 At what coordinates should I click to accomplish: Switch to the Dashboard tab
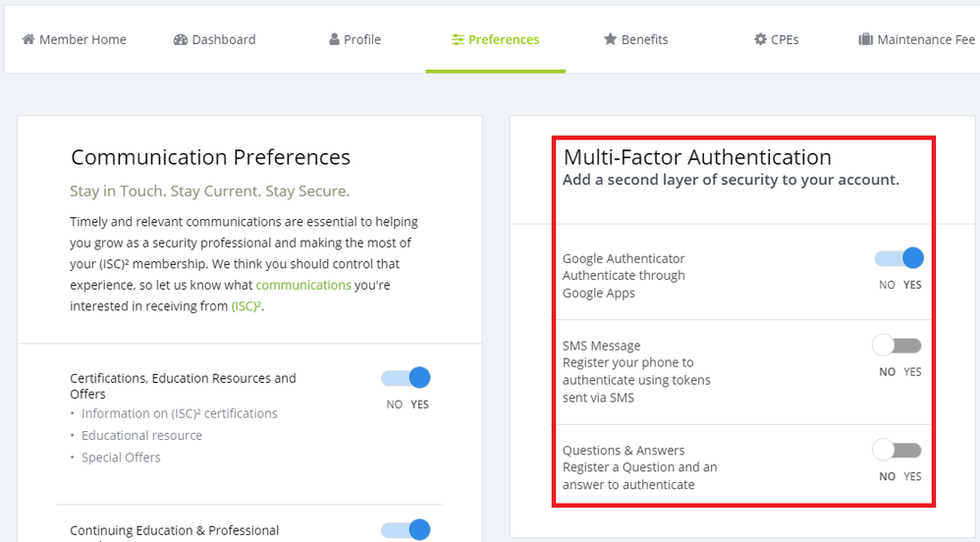point(214,40)
